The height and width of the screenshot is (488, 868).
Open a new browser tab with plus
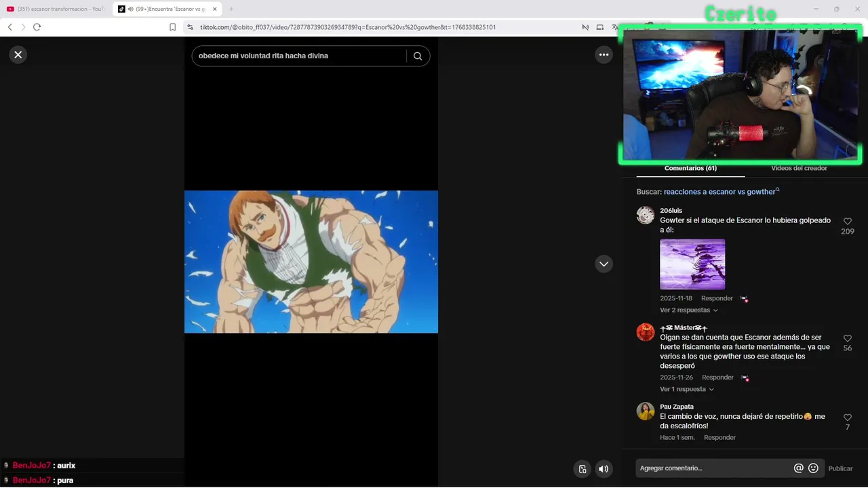tap(231, 9)
